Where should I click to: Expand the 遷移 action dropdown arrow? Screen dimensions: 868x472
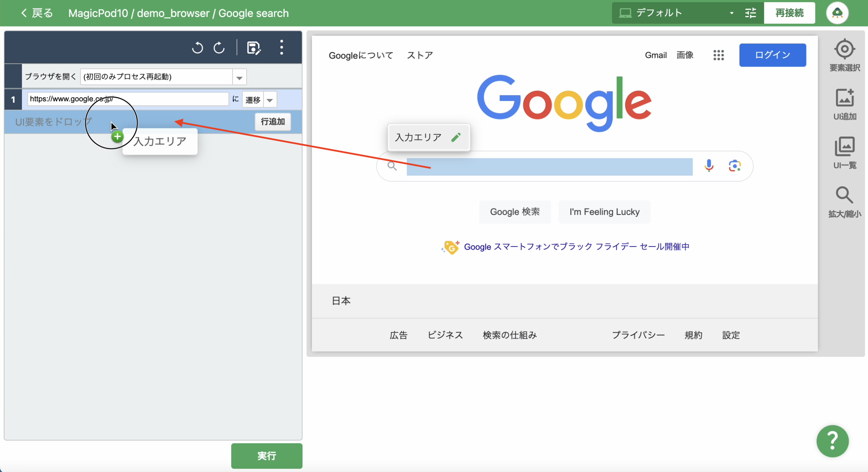point(270,100)
